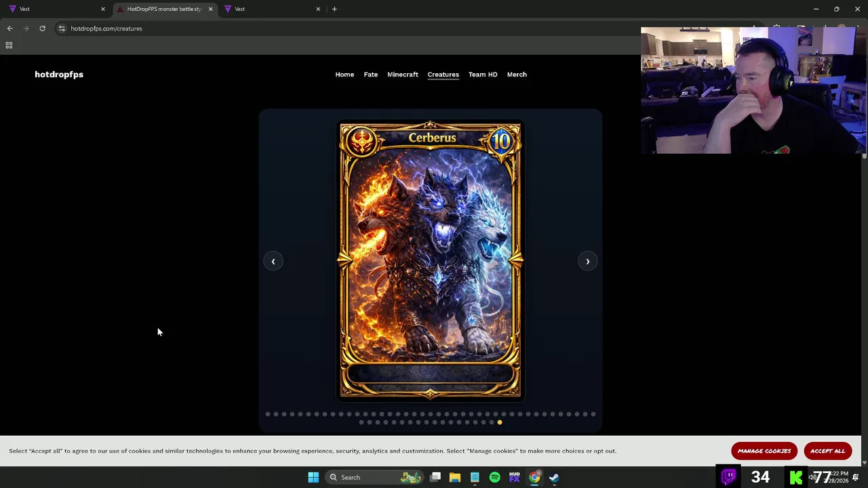This screenshot has width=868, height=488.
Task: Show the next creature card with right arrow
Action: 587,261
